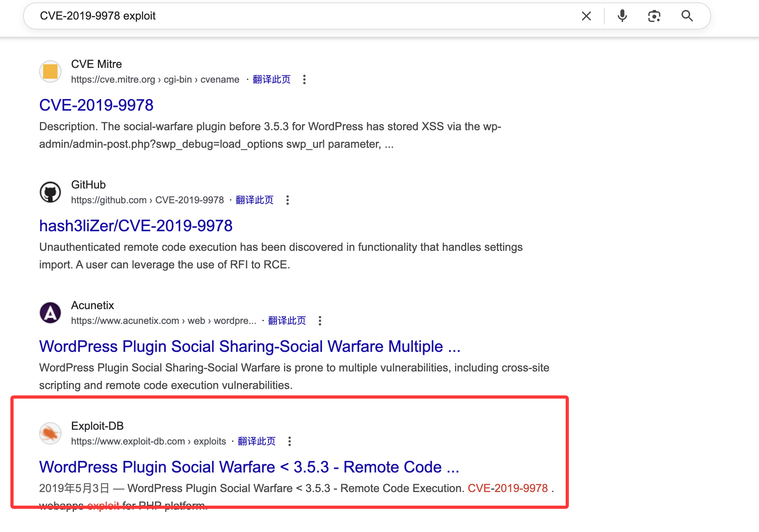Screen dimensions: 759x532
Task: Click the 2019年5月3日 Exploit-DB snippet
Action: (296, 496)
